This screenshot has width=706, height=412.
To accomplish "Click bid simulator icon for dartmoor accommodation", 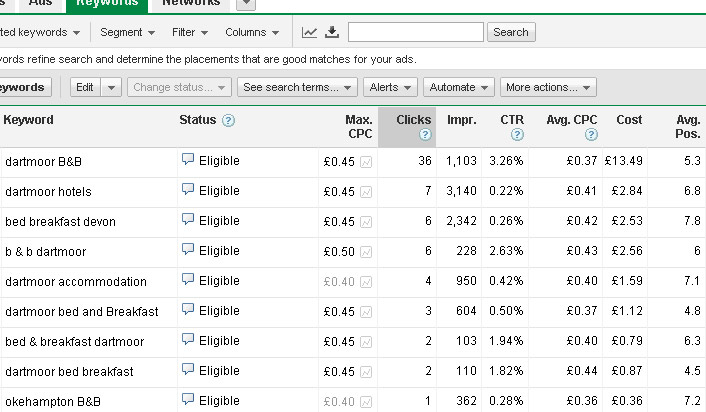I will [x=366, y=282].
